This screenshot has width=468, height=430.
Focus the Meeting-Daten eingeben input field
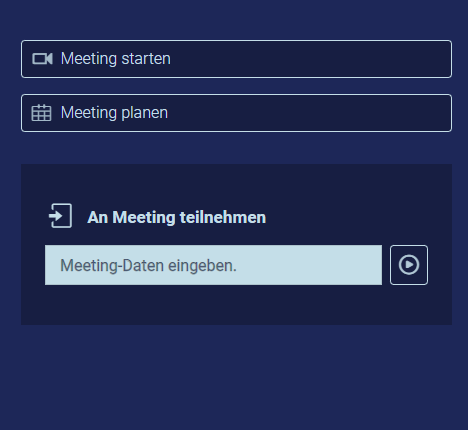[x=213, y=265]
